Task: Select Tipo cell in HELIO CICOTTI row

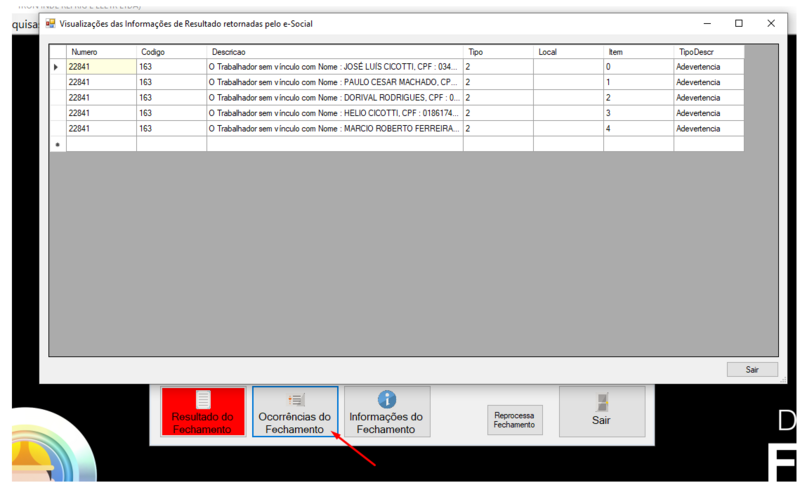Action: click(498, 113)
